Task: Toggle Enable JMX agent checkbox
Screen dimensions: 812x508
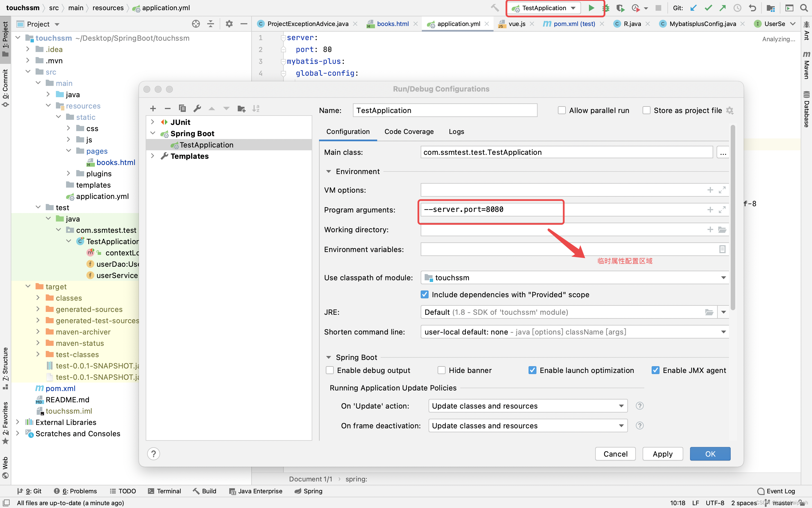Action: (x=656, y=370)
